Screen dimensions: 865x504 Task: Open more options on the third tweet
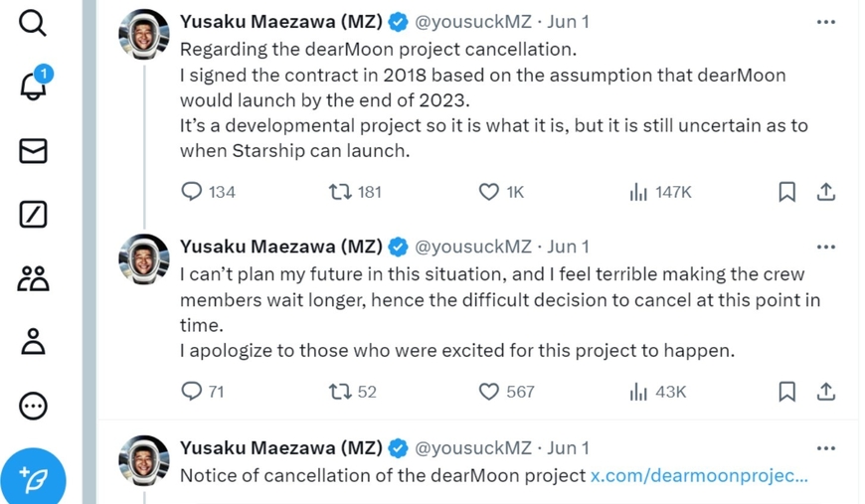pyautogui.click(x=826, y=448)
